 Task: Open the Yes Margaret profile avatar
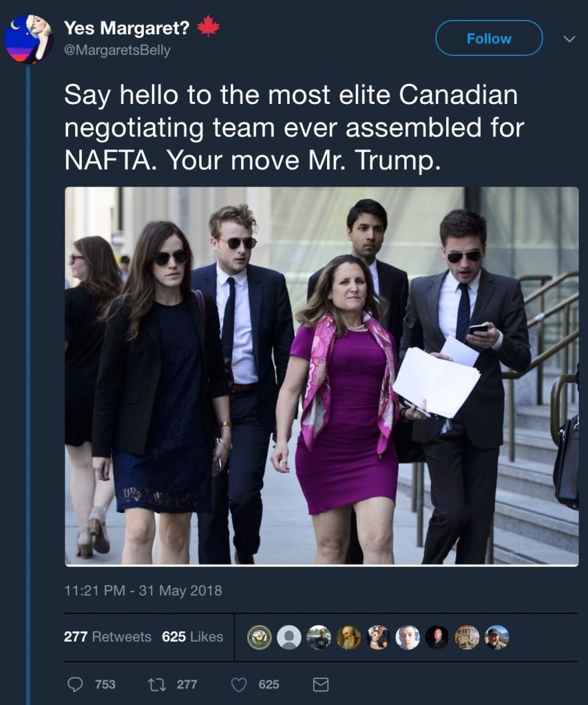point(28,39)
